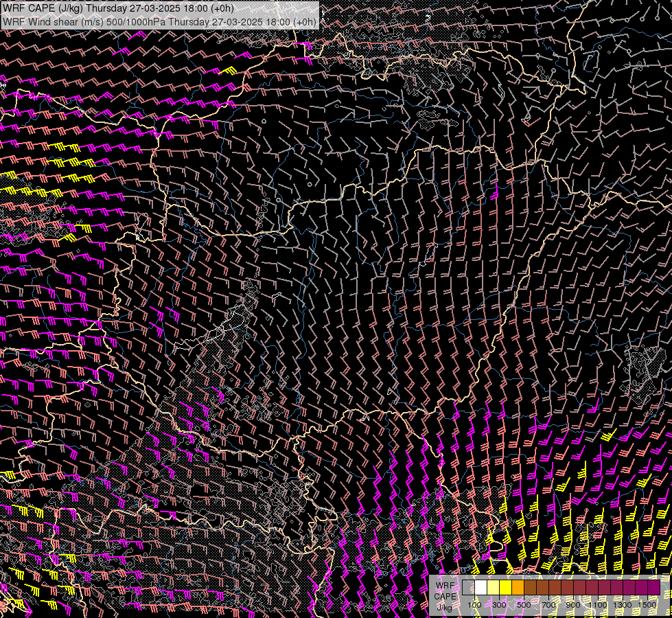The image size is (672, 618).
Task: Click the legend value 500
Action: tap(524, 605)
